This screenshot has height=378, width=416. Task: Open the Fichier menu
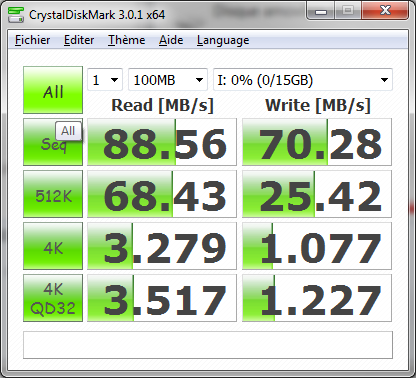pyautogui.click(x=33, y=40)
